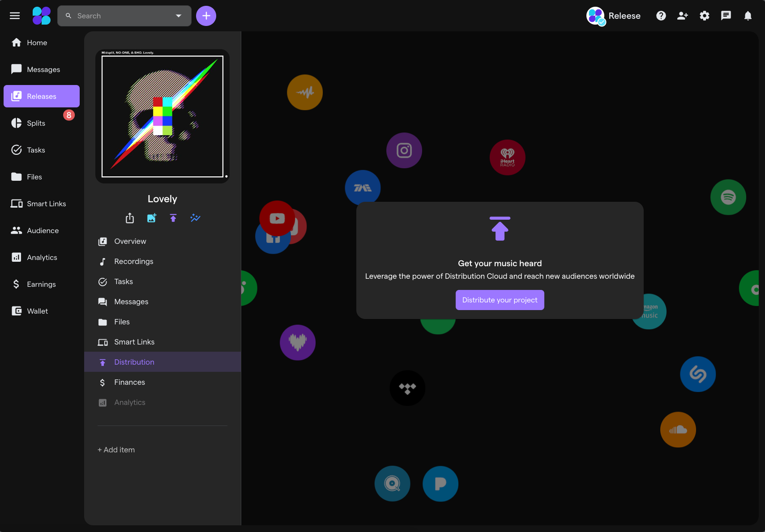Focus the Search input field
Screen dimensions: 765x532
pos(124,16)
